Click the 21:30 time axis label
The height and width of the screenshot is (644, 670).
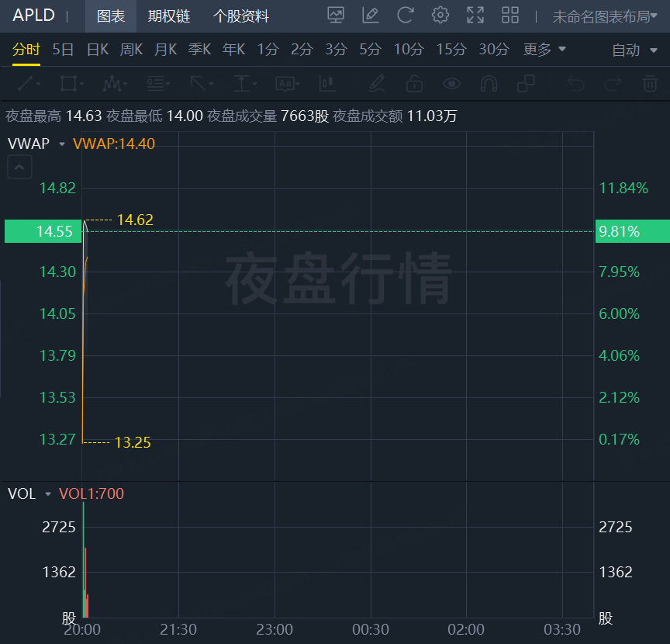(x=178, y=629)
